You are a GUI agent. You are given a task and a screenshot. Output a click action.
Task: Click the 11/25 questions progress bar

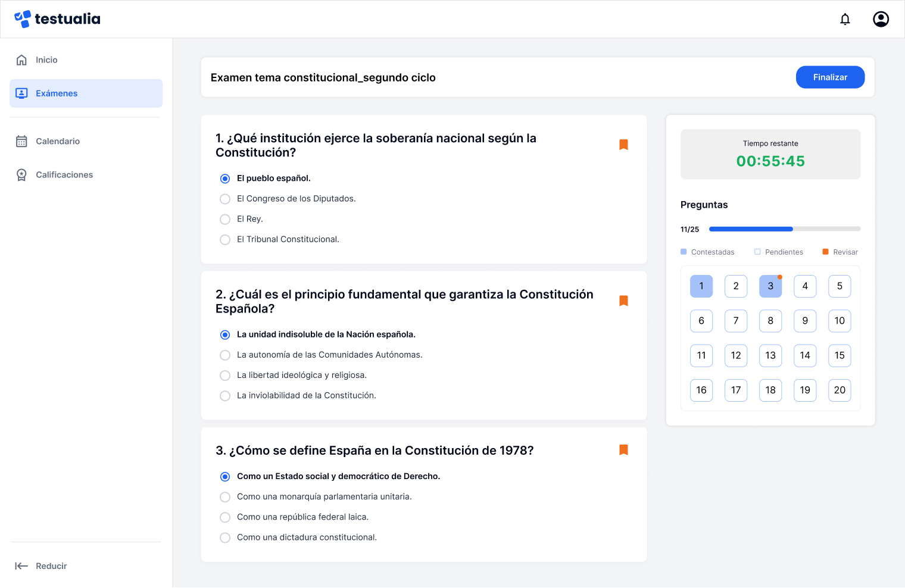coord(784,229)
